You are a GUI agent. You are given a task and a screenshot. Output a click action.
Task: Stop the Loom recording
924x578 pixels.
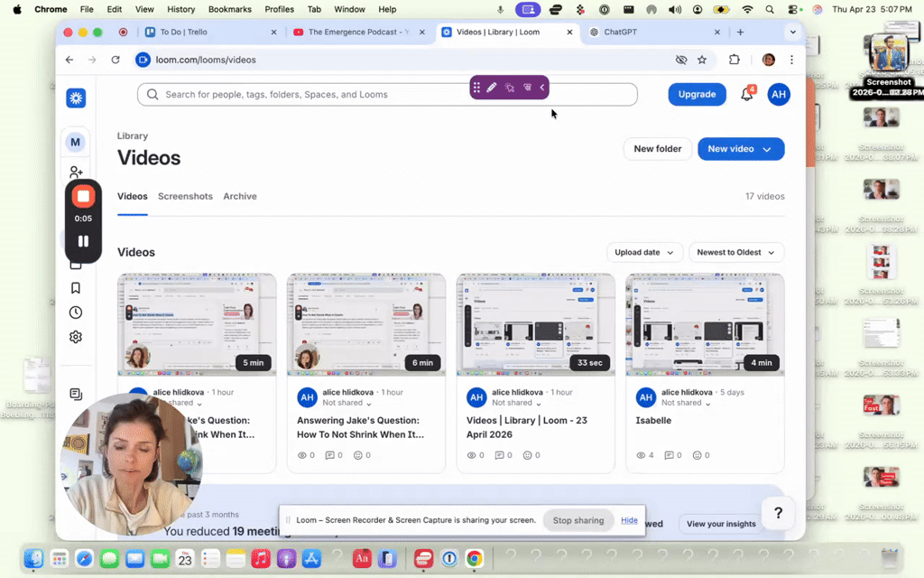[x=83, y=196]
